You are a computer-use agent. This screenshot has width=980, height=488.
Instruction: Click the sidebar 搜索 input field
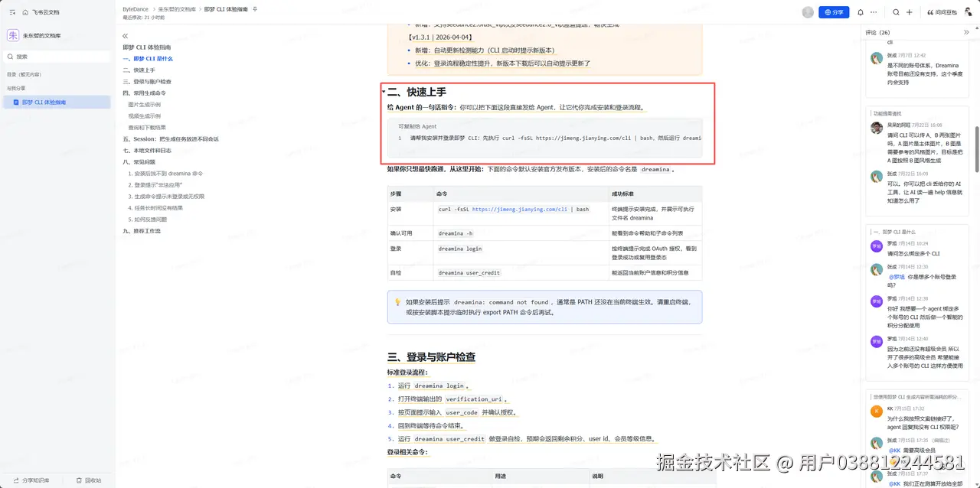[x=57, y=56]
